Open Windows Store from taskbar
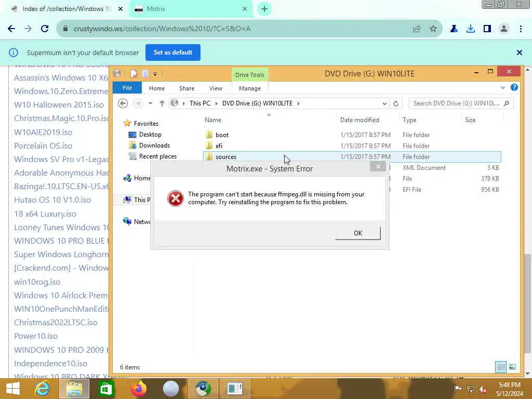532x399 pixels. [106, 389]
